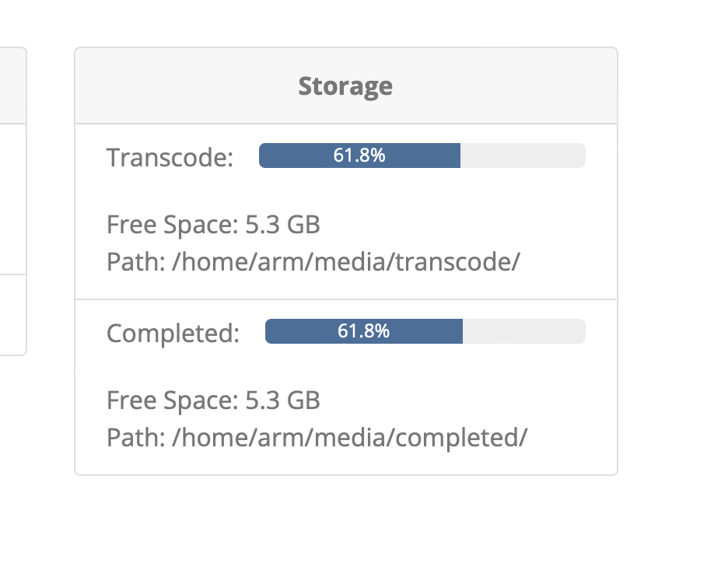Screen dimensions: 728x563
Task: Click the divider between Transcode and Completed sections
Action: tap(345, 297)
